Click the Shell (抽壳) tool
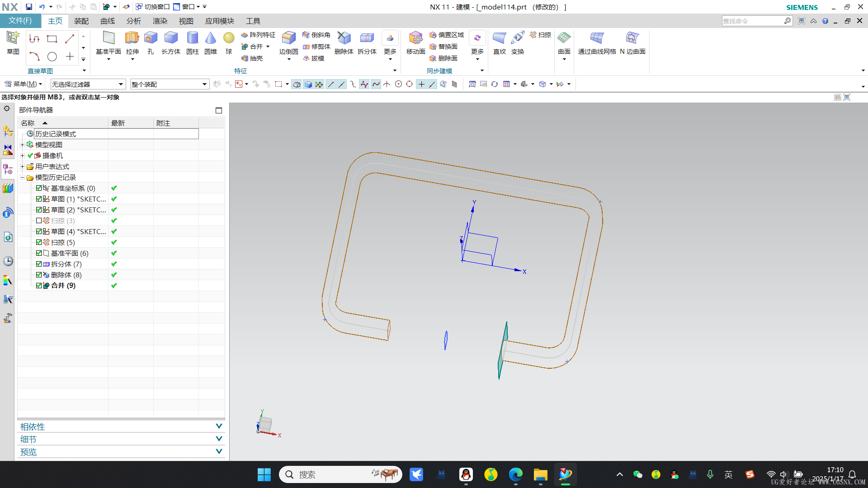 point(252,58)
